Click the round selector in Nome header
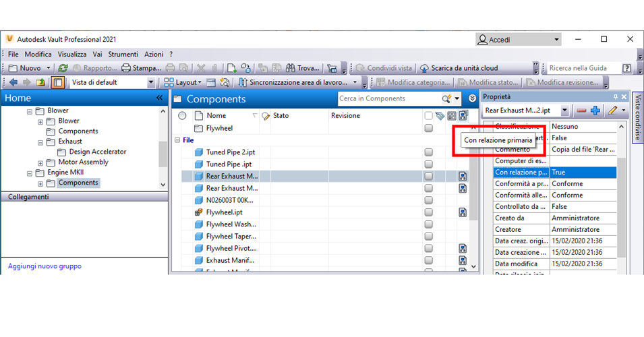 point(182,116)
